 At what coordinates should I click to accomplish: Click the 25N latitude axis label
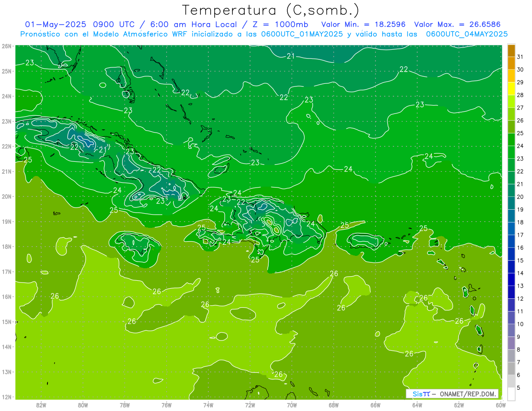(x=7, y=71)
